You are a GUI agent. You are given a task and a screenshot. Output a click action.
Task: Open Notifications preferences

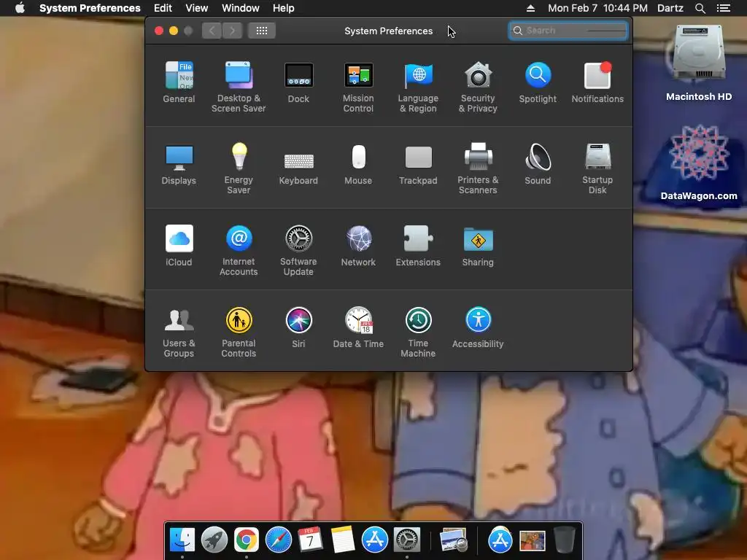(x=597, y=82)
